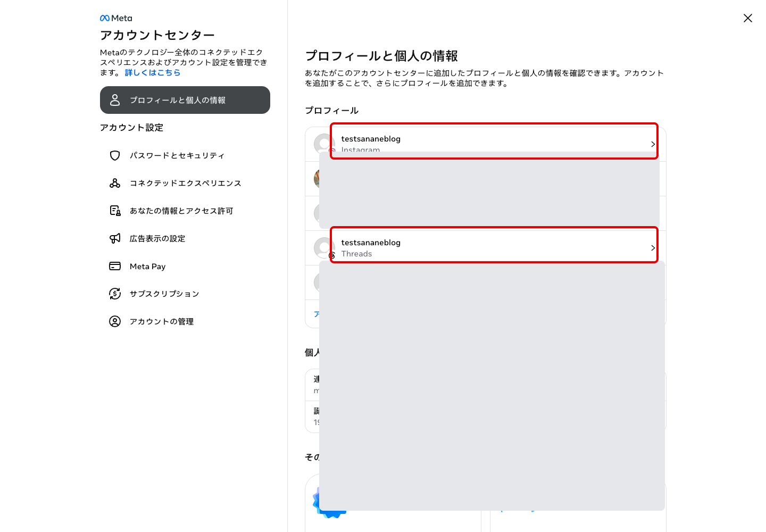Click the account management profile icon
Viewport: 766px width, 532px height.
pos(115,321)
